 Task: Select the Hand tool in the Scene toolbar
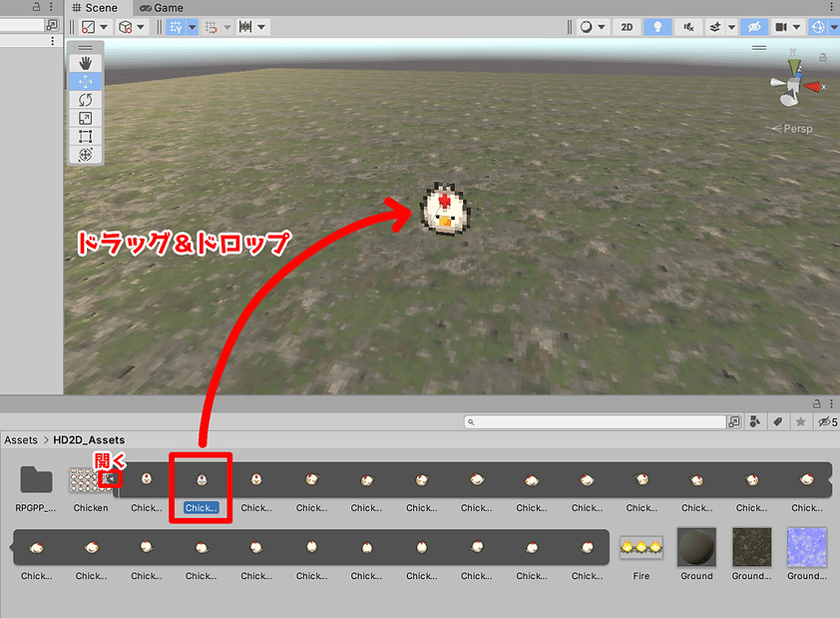85,62
